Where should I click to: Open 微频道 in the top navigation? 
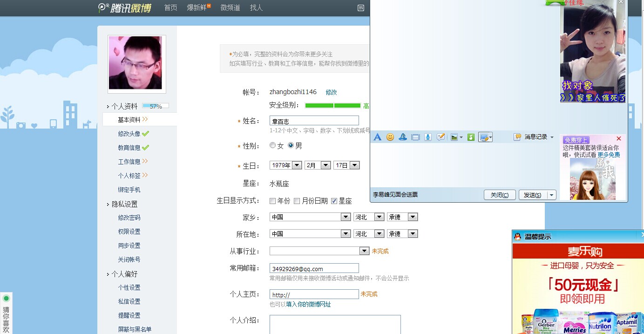(230, 7)
